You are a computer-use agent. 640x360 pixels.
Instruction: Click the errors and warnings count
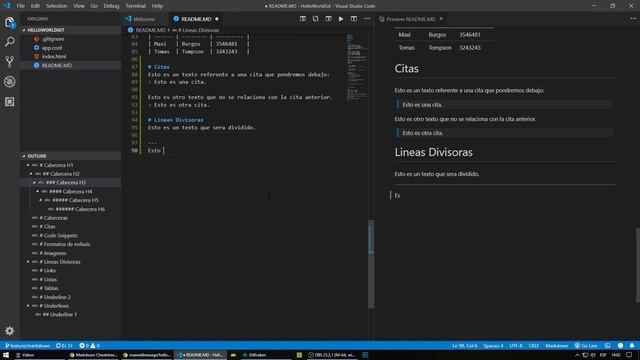[x=89, y=346]
